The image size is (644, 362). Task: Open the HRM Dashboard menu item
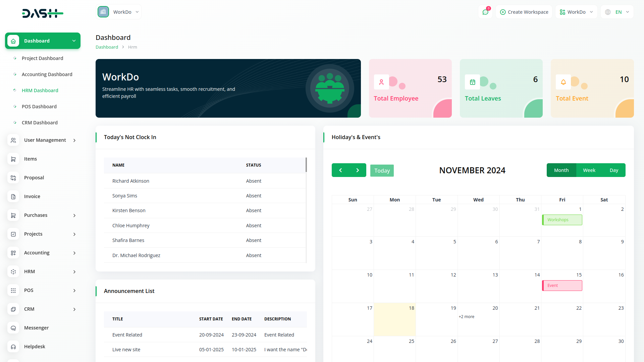click(40, 90)
